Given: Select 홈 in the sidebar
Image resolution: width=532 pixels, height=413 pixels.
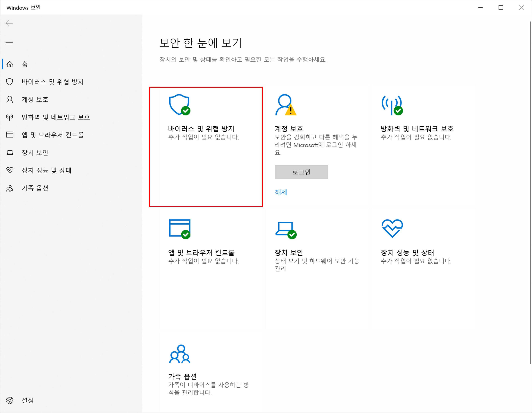Looking at the screenshot, I should [x=71, y=64].
